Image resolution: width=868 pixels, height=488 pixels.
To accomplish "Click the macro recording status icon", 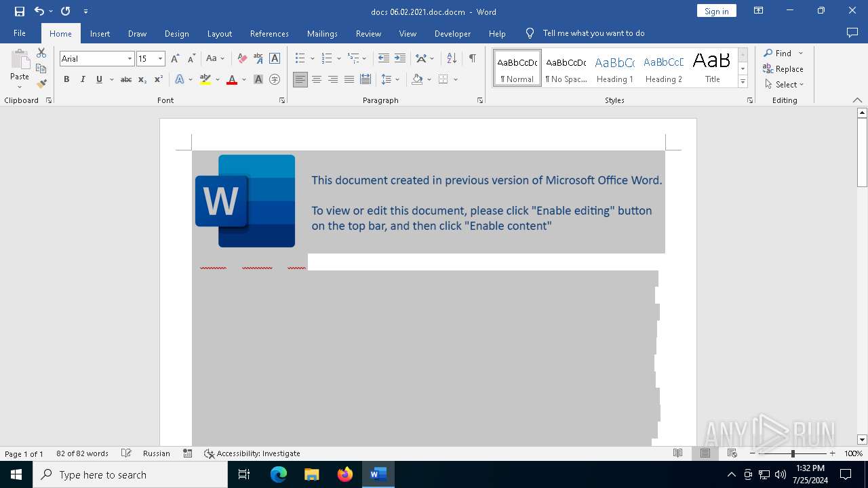I will pos(188,453).
